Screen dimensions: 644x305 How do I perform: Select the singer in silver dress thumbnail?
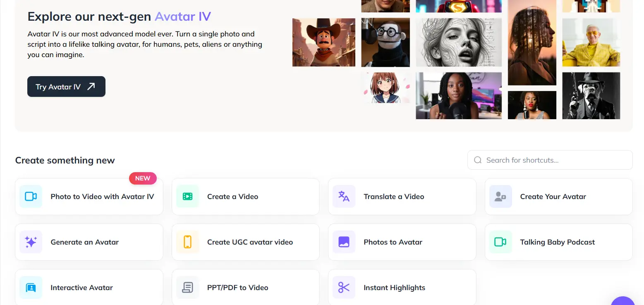(x=532, y=105)
